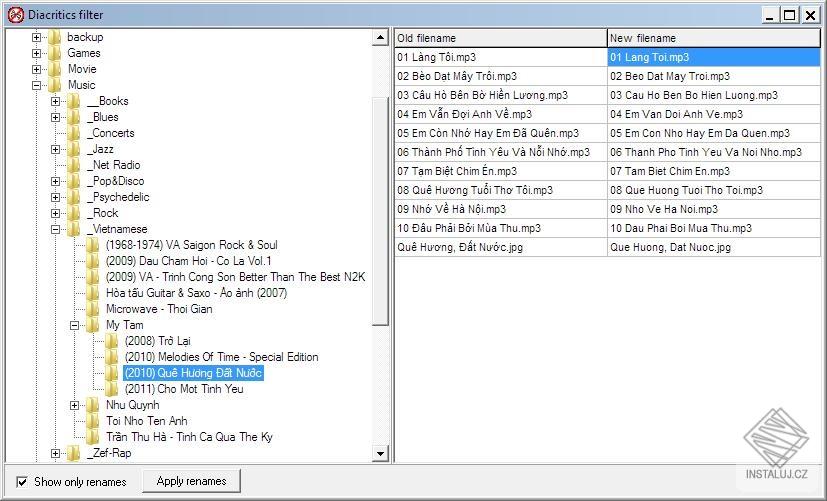
Task: Click old filename Quê Hương, Đất Nước.jpg
Action: [501, 247]
